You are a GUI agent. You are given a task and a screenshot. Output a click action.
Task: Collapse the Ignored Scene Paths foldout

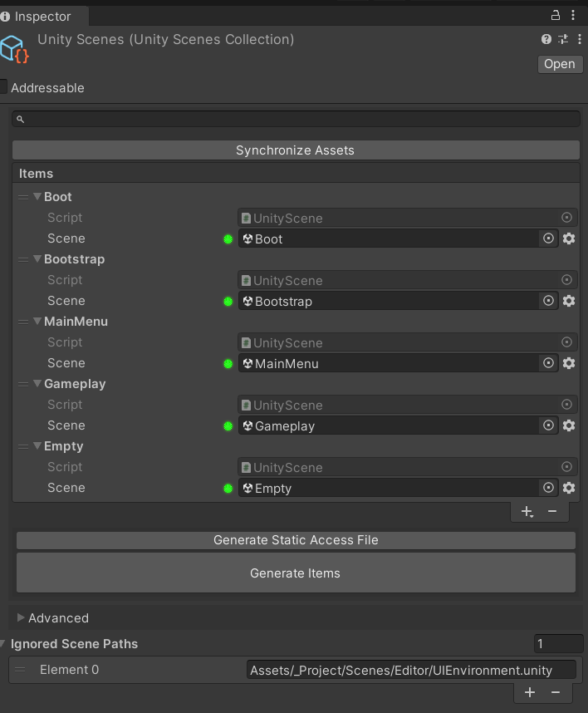tap(4, 643)
